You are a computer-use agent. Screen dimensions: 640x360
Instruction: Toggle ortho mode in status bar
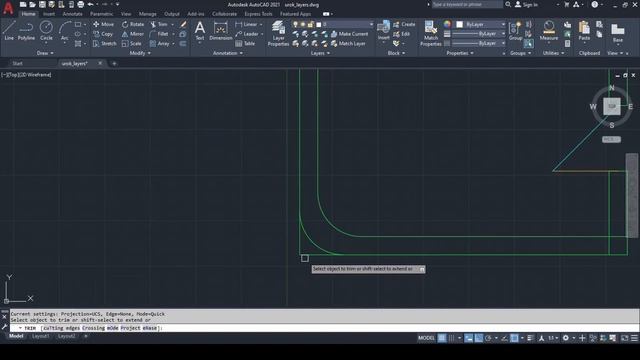coord(478,338)
